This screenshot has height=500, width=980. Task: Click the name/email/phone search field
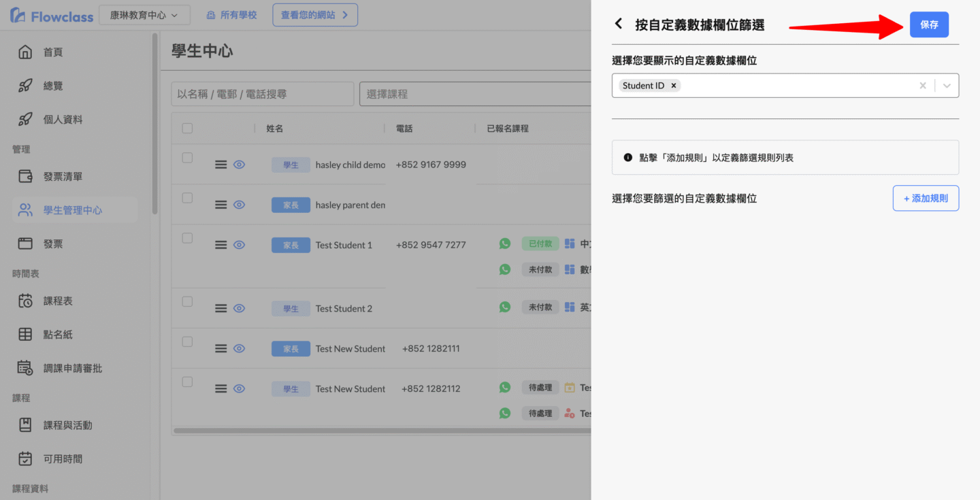[262, 94]
